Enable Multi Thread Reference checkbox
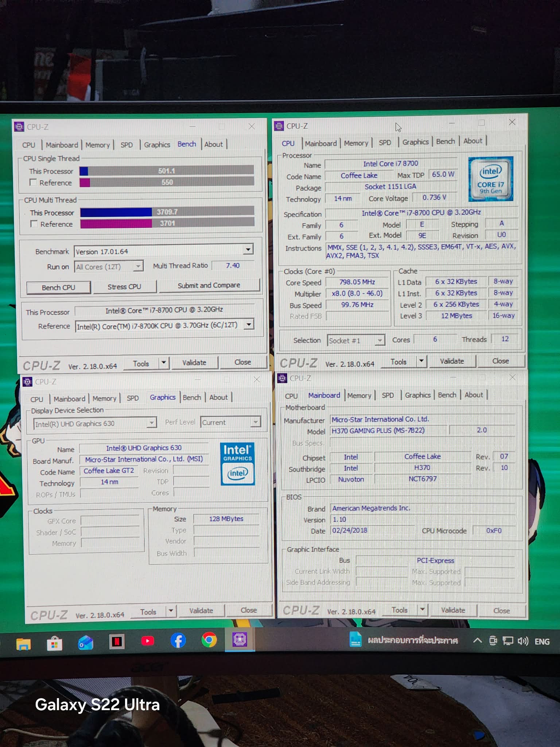This screenshot has width=560, height=747. (x=34, y=224)
